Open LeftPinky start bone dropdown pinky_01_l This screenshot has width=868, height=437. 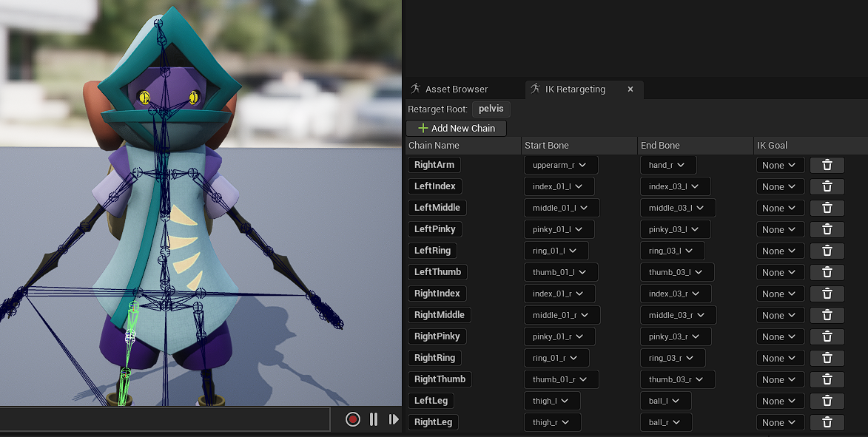point(559,229)
